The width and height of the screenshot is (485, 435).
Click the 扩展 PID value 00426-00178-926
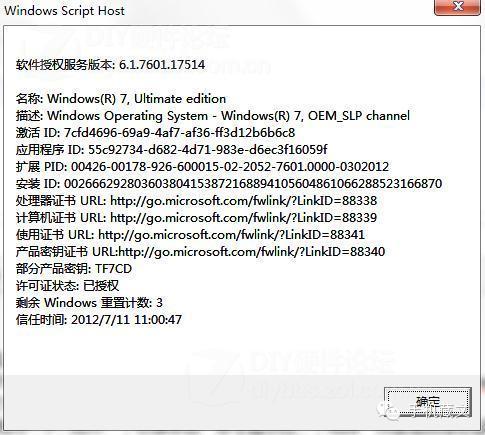[x=230, y=167]
